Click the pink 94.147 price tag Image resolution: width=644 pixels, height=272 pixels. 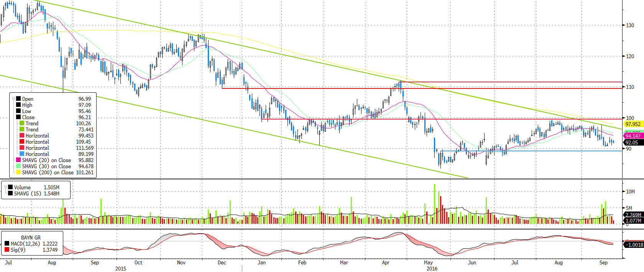click(633, 136)
